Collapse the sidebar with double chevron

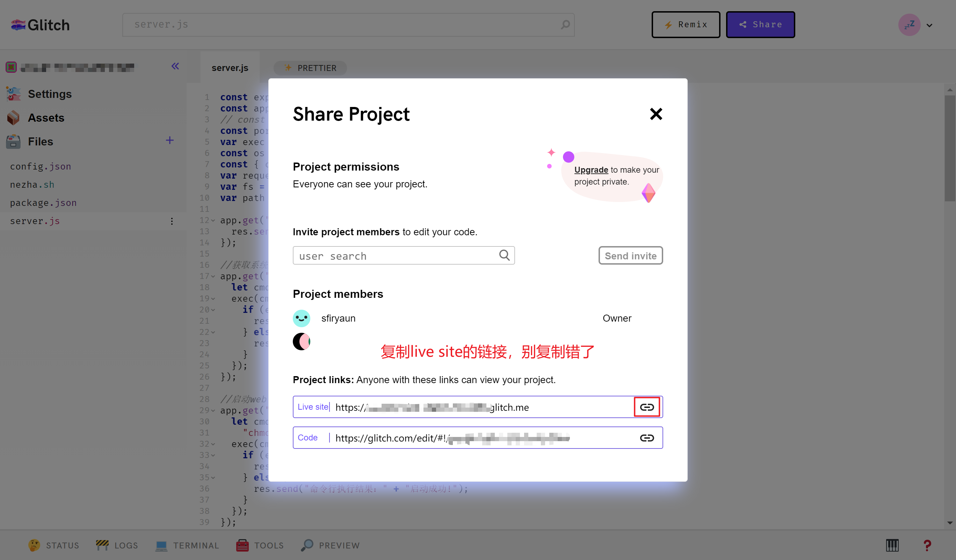click(175, 66)
